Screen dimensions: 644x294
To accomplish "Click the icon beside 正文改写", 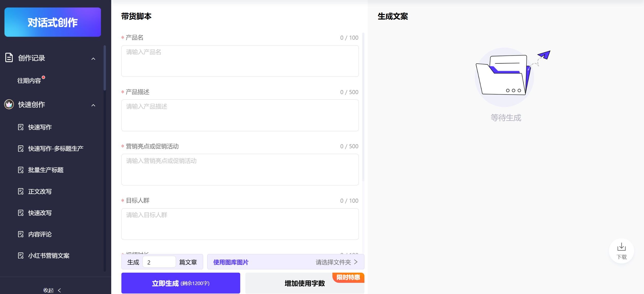I will click(x=21, y=191).
